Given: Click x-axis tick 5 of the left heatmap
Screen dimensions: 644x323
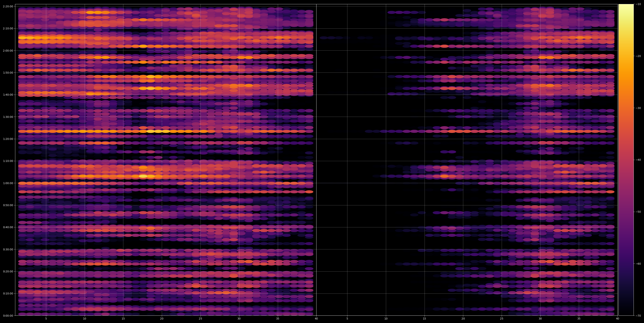Looking at the screenshot, I should 46,319.
